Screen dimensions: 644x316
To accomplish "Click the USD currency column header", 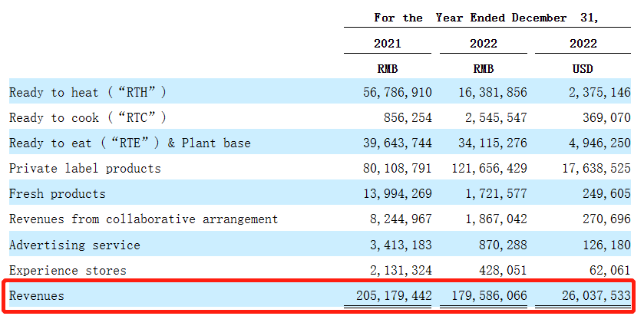I will (583, 69).
